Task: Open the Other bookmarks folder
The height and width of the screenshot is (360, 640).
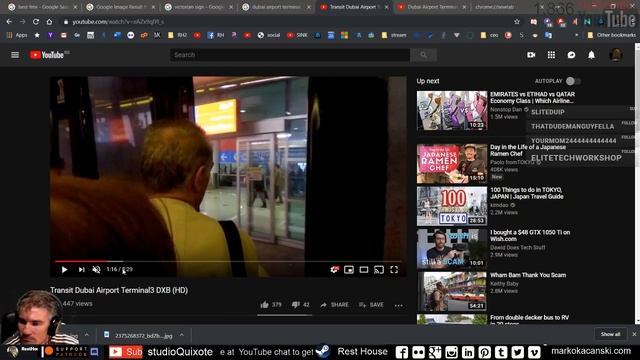Action: point(611,35)
